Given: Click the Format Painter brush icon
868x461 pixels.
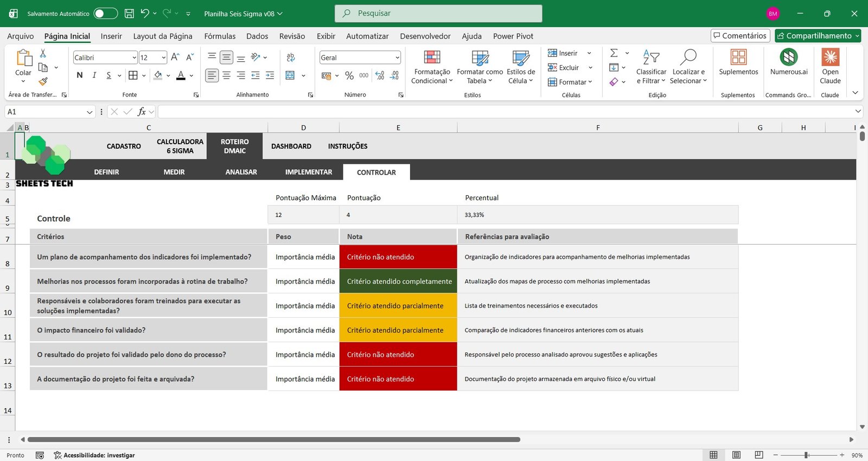Looking at the screenshot, I should (43, 81).
